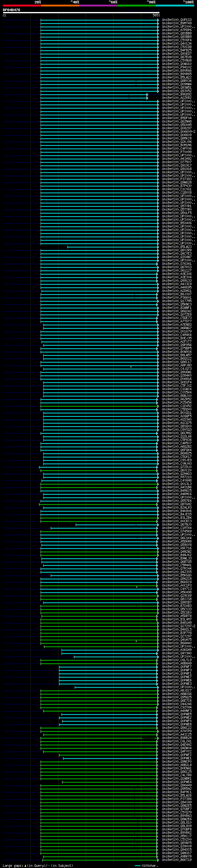Select hit label UniRef100_A8PJN3
This screenshot has width=197, height=868.
coord(177,365)
